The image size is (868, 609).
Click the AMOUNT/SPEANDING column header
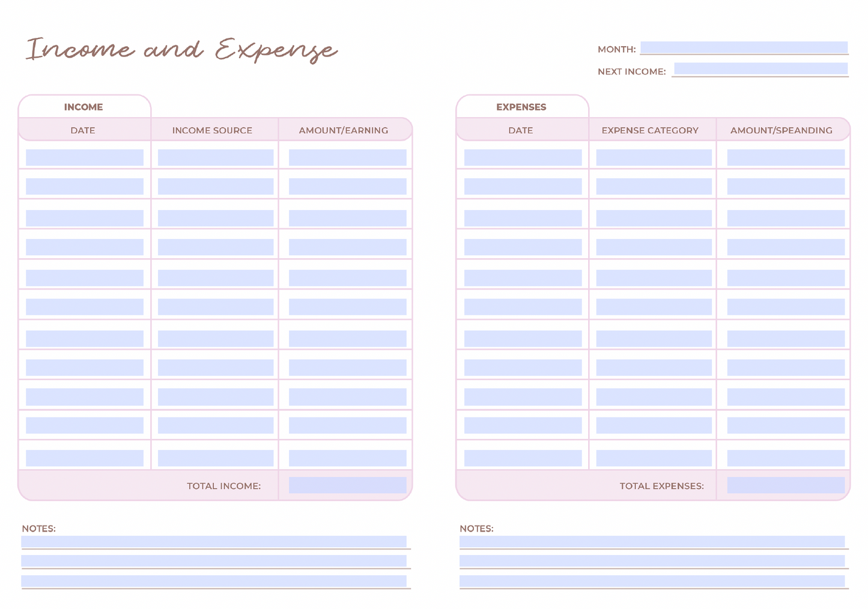[x=782, y=130]
